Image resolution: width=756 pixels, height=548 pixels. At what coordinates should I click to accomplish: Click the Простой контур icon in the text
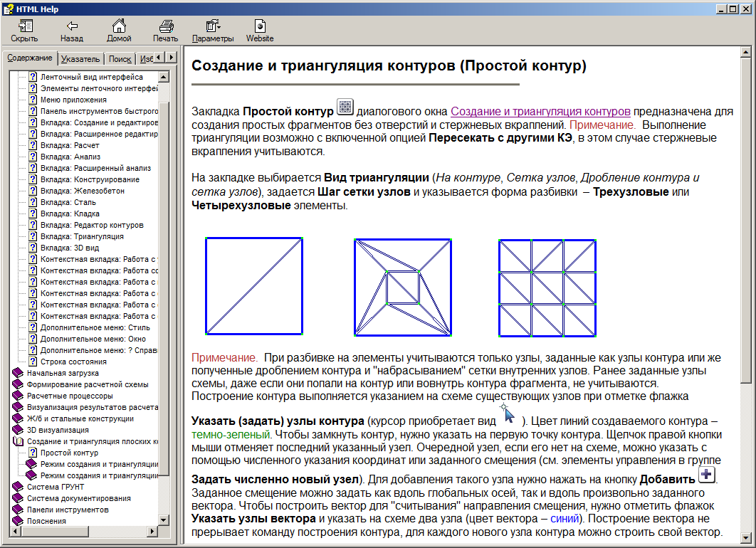(x=345, y=107)
